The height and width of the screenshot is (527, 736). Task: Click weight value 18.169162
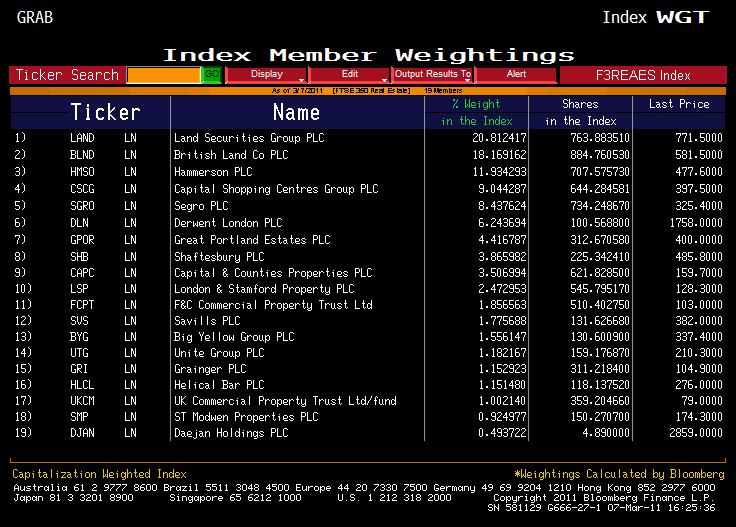coord(499,155)
